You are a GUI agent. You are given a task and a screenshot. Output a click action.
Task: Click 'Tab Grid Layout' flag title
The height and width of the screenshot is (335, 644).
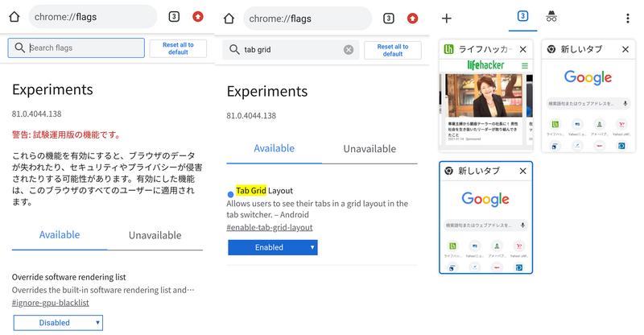(264, 191)
